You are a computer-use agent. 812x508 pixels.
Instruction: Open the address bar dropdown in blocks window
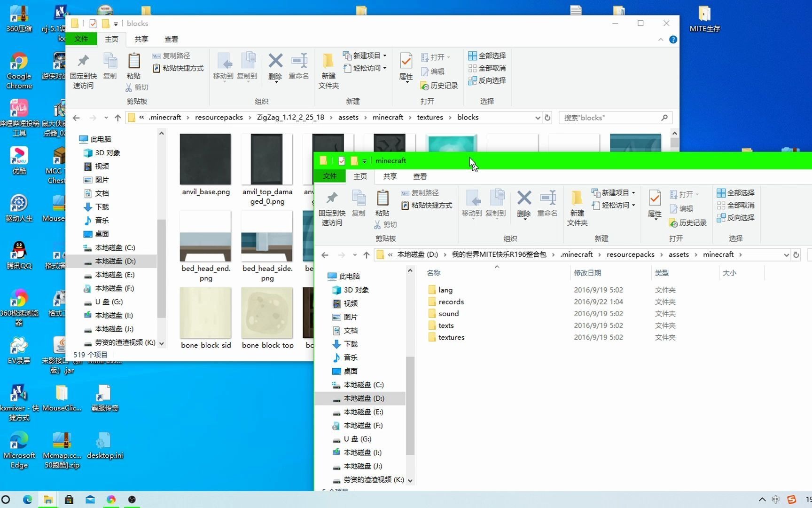tap(537, 118)
